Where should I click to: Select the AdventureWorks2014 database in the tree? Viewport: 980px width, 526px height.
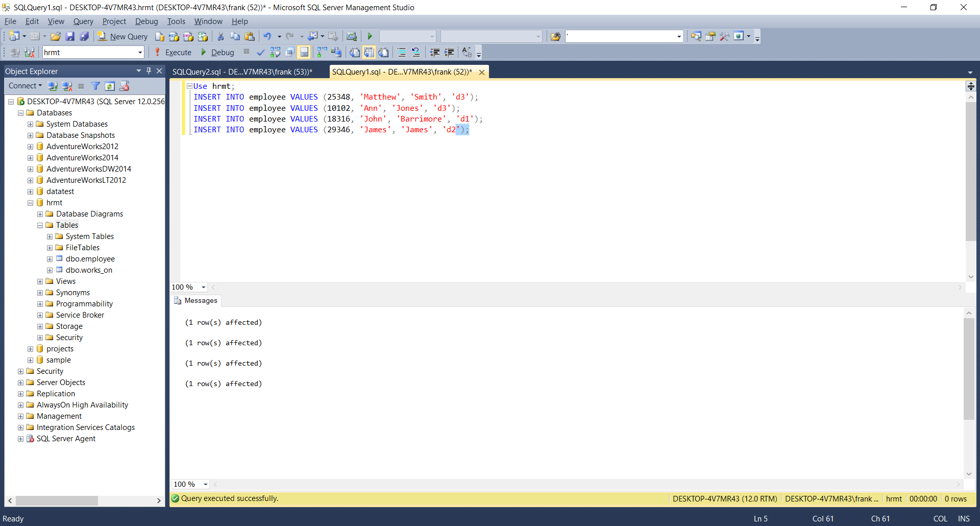82,157
